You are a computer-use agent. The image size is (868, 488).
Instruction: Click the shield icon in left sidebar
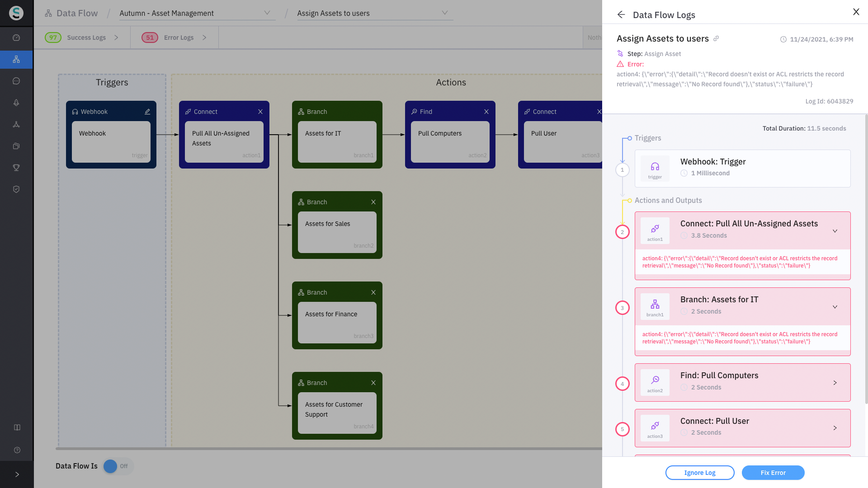click(x=16, y=189)
